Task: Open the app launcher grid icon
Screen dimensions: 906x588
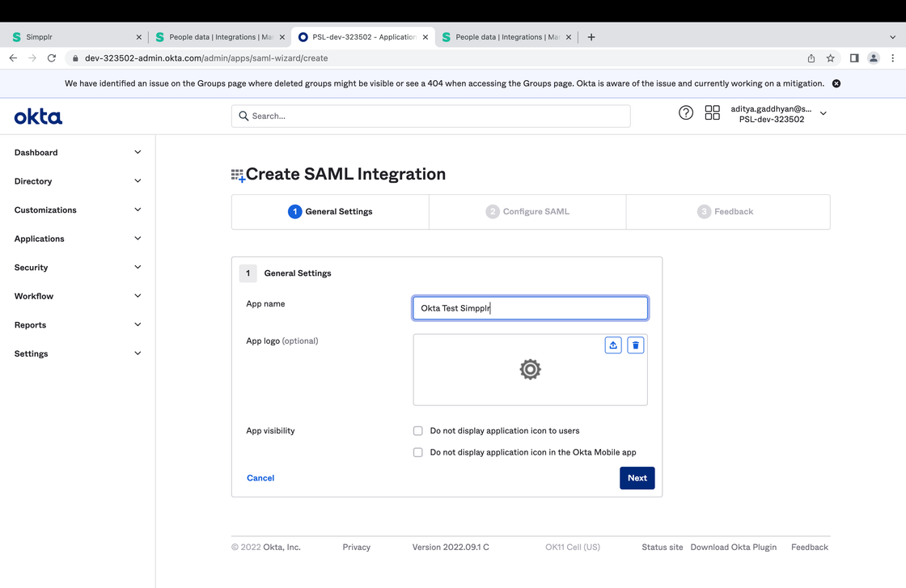Action: [x=713, y=112]
